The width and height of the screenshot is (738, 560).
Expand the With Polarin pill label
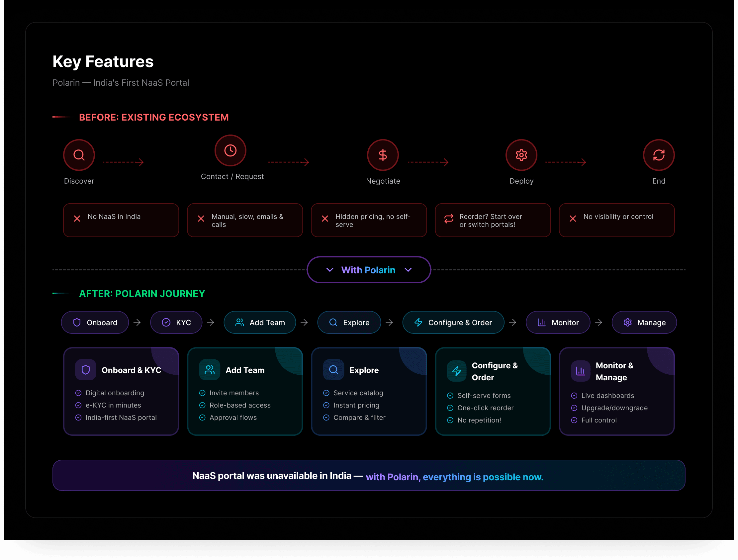pos(368,270)
